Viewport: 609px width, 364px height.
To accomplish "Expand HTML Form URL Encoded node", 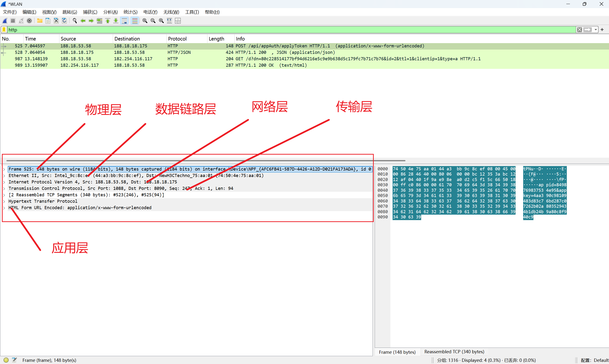I will (4, 208).
